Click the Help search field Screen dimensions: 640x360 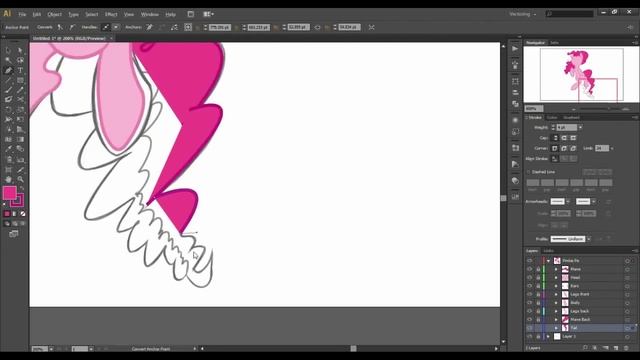click(570, 14)
